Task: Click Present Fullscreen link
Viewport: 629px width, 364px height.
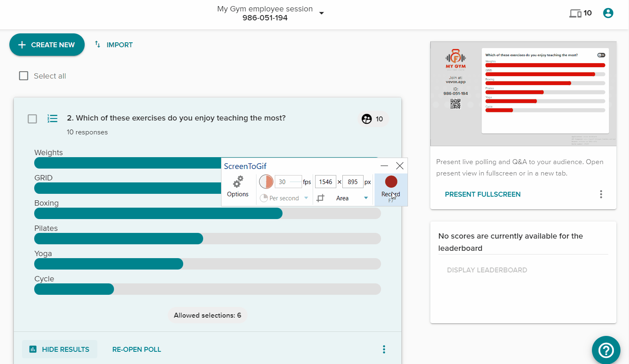Action: (482, 194)
